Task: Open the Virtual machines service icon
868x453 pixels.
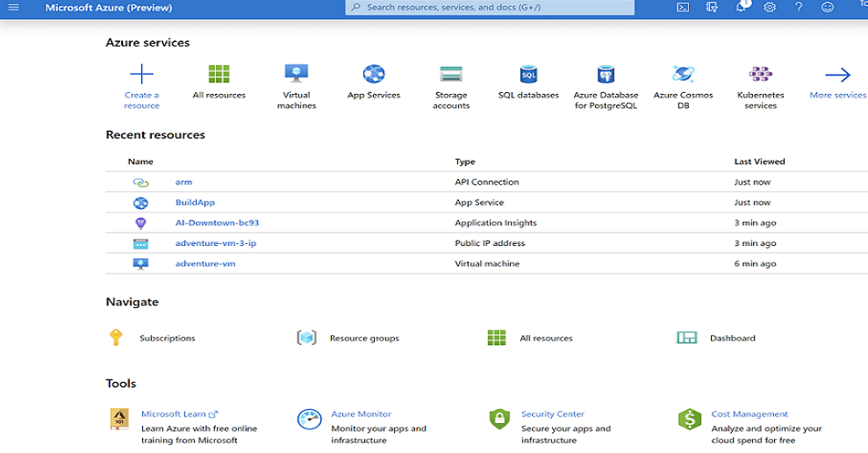Action: [296, 74]
